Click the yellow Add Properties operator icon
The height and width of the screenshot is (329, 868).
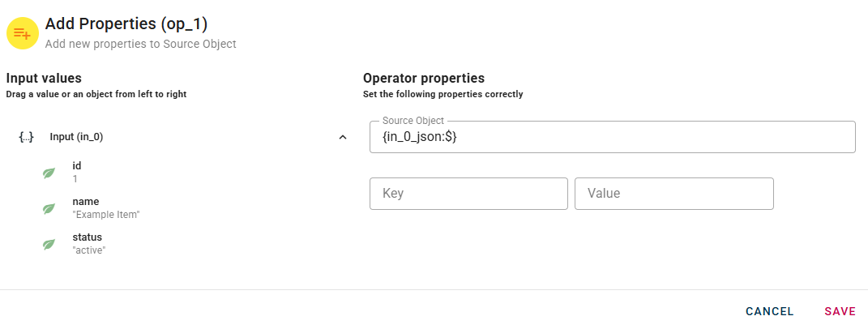pyautogui.click(x=23, y=33)
